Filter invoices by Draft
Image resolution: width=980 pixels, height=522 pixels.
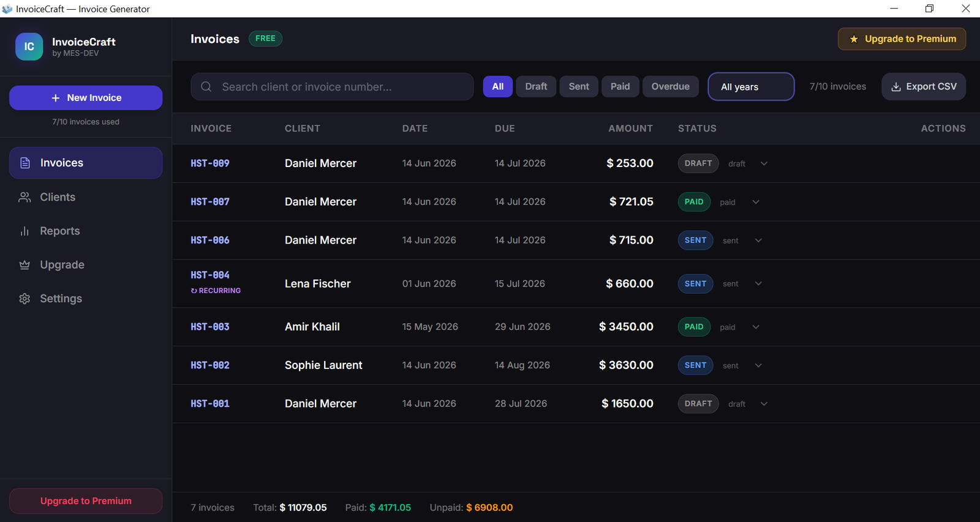coord(536,87)
